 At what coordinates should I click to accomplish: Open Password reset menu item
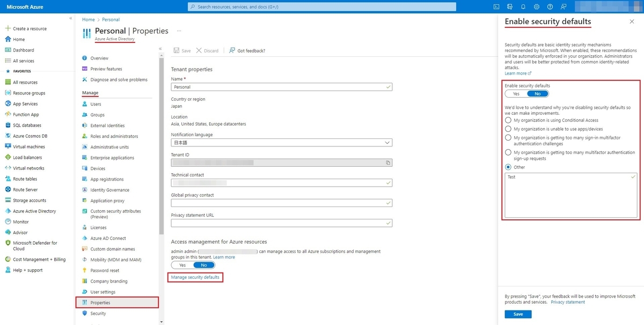click(x=105, y=270)
